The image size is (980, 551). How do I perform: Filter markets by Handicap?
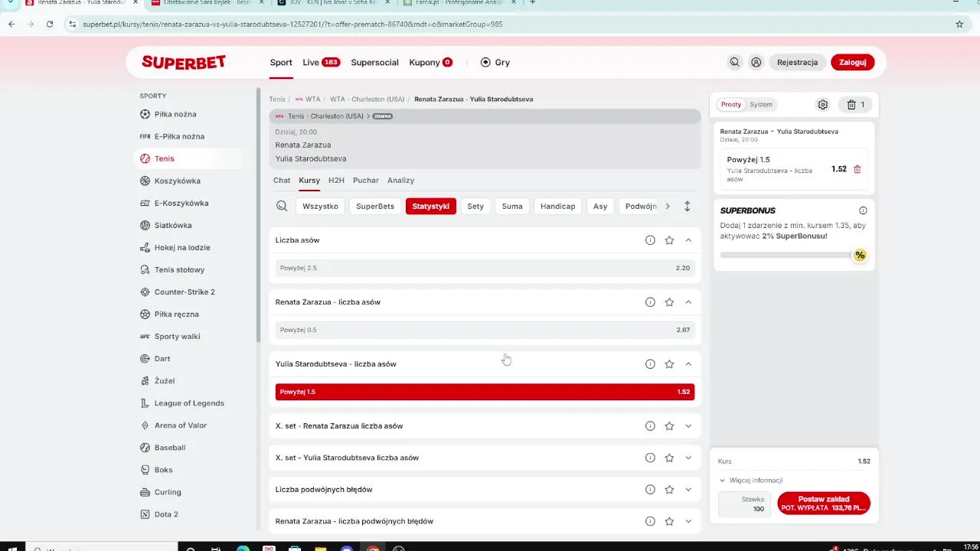pyautogui.click(x=557, y=206)
